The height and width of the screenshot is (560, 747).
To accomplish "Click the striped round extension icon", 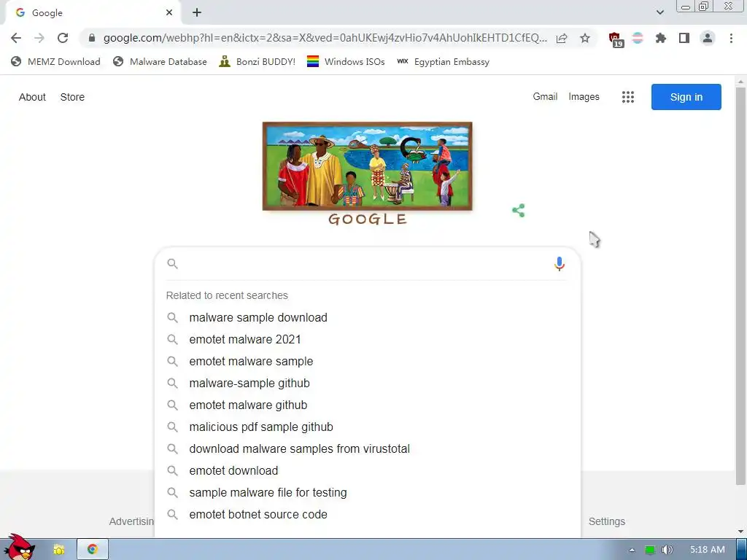I will [638, 38].
